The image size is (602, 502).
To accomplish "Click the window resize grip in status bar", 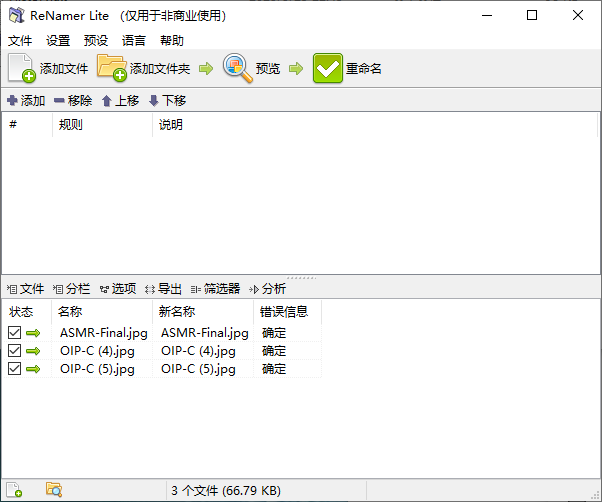I will [x=597, y=496].
